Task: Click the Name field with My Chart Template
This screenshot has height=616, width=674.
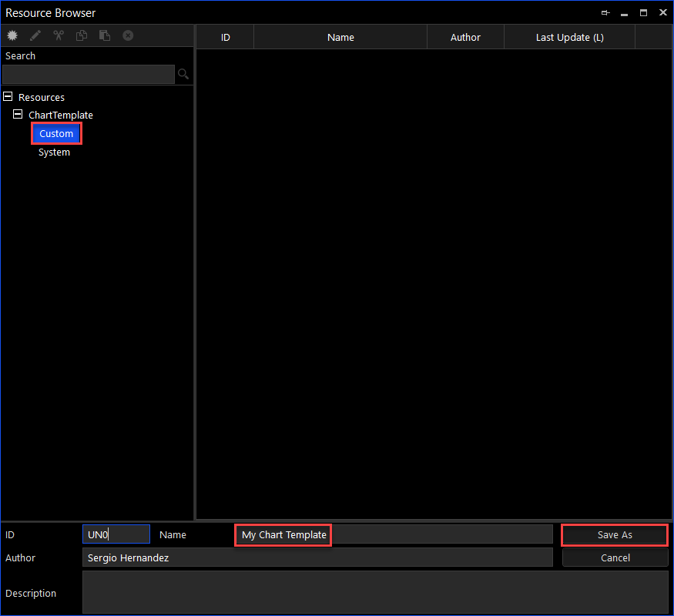Action: tap(393, 534)
